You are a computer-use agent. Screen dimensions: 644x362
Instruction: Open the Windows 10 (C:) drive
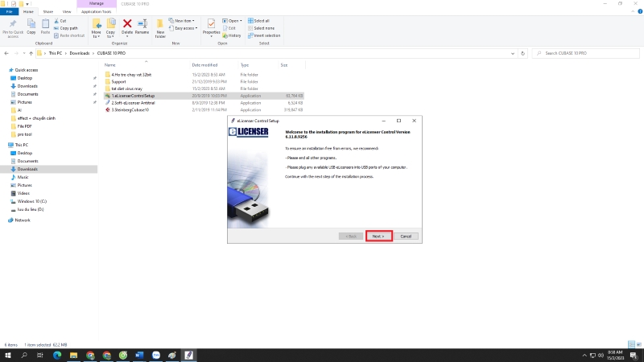(31, 202)
